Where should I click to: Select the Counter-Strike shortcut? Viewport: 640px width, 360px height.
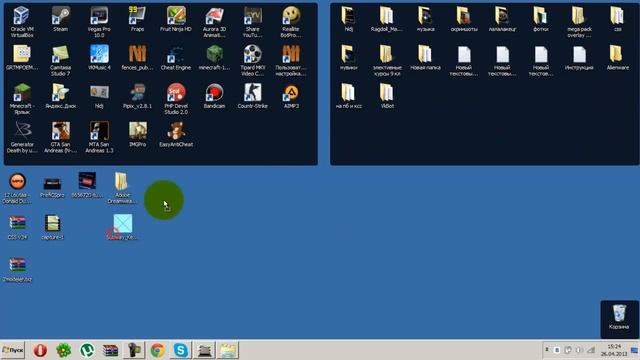(253, 93)
